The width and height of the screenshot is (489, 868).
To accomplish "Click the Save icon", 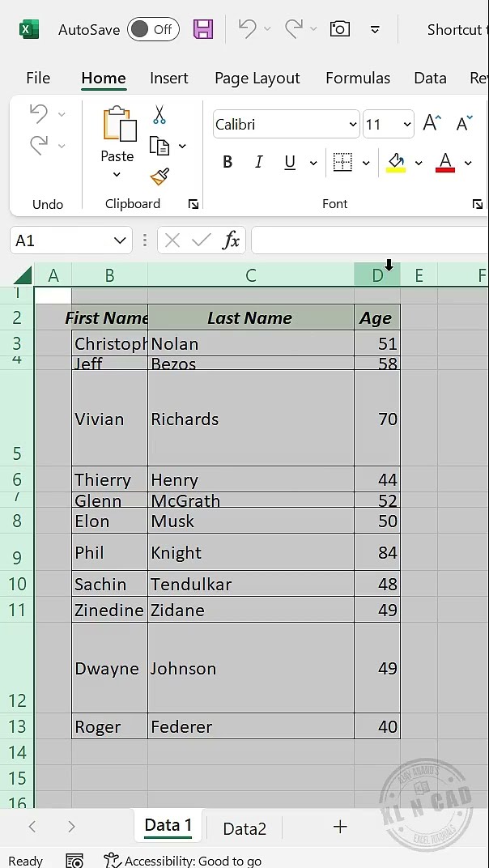I will 203,30.
